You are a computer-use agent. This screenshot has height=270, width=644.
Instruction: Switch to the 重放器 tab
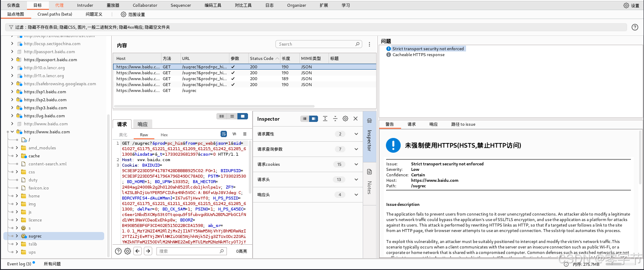tap(113, 5)
